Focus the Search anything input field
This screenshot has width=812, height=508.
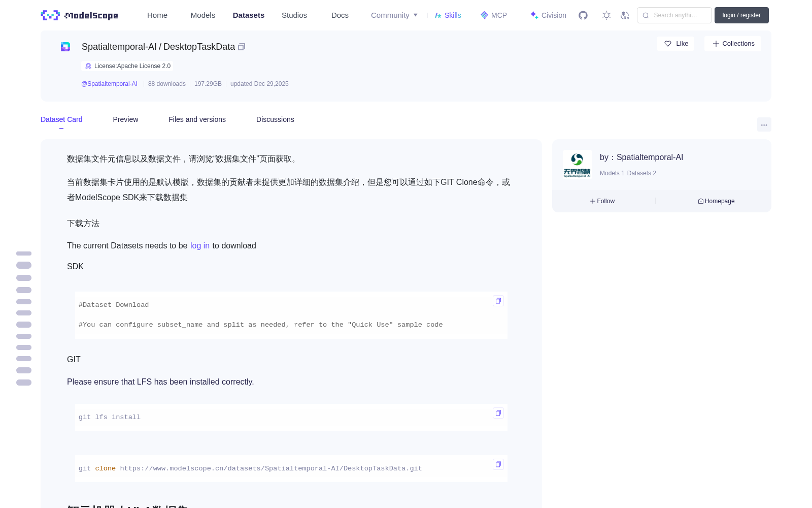(x=674, y=15)
